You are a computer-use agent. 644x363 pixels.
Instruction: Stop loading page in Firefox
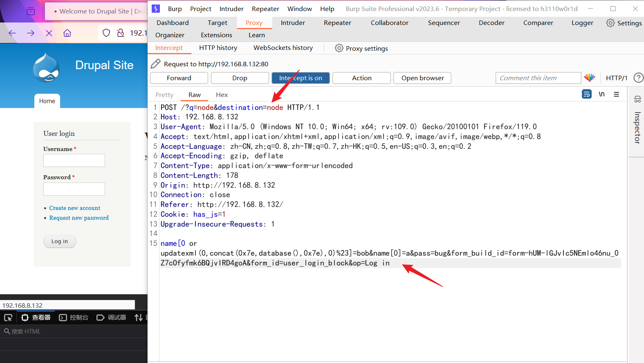pos(49,33)
